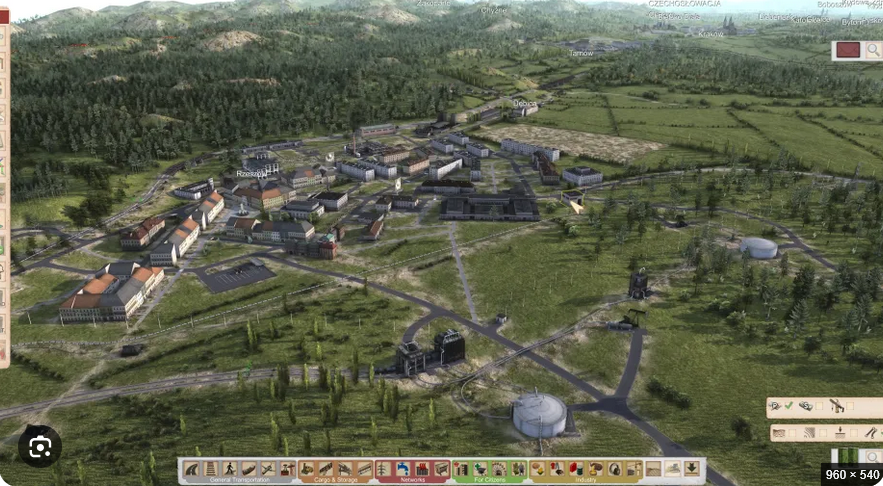Click the Rzeszów town label
The width and height of the screenshot is (883, 486).
pyautogui.click(x=251, y=174)
